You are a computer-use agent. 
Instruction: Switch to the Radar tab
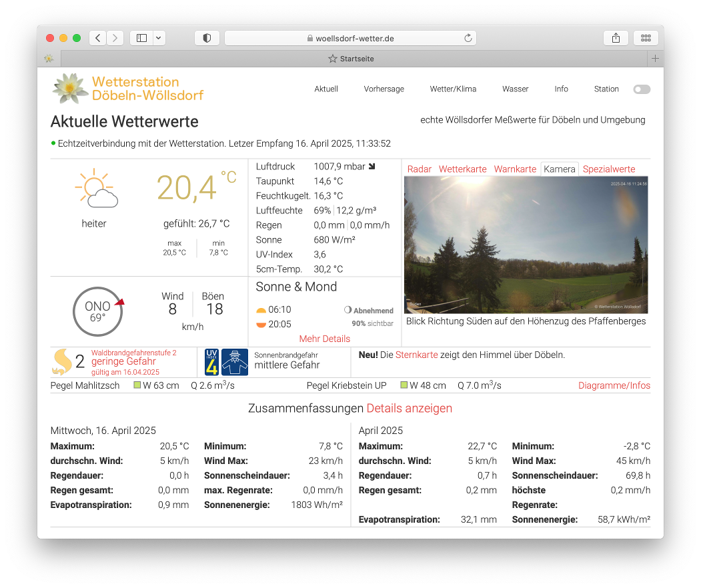point(419,169)
